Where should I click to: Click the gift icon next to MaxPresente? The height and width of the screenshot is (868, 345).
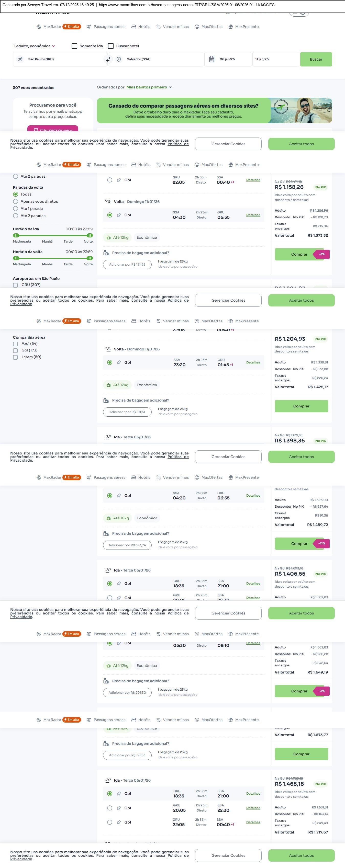231,27
